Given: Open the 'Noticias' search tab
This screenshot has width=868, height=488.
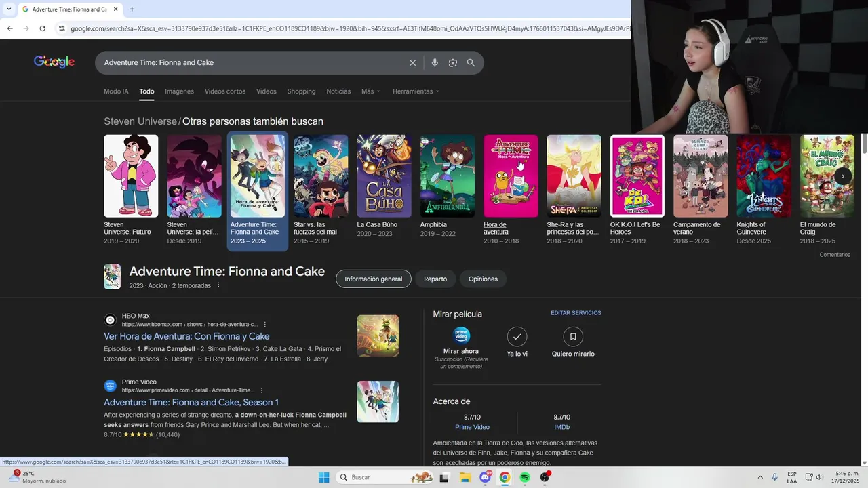Looking at the screenshot, I should pos(338,91).
